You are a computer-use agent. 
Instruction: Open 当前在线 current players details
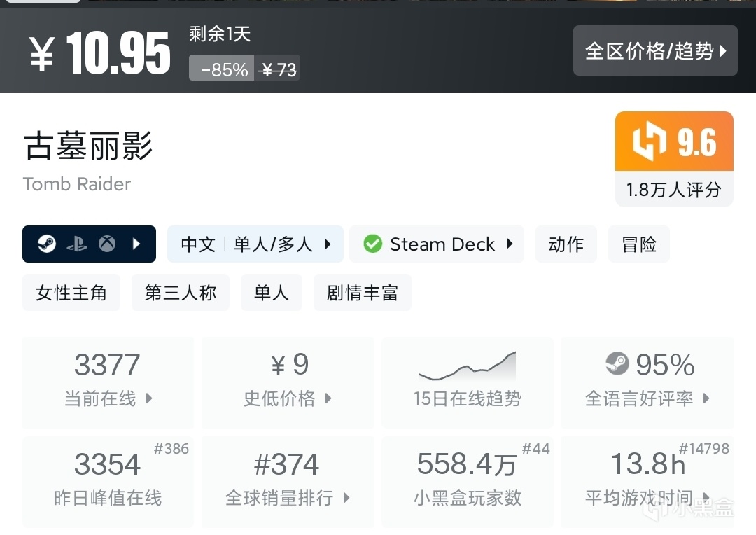click(x=108, y=382)
